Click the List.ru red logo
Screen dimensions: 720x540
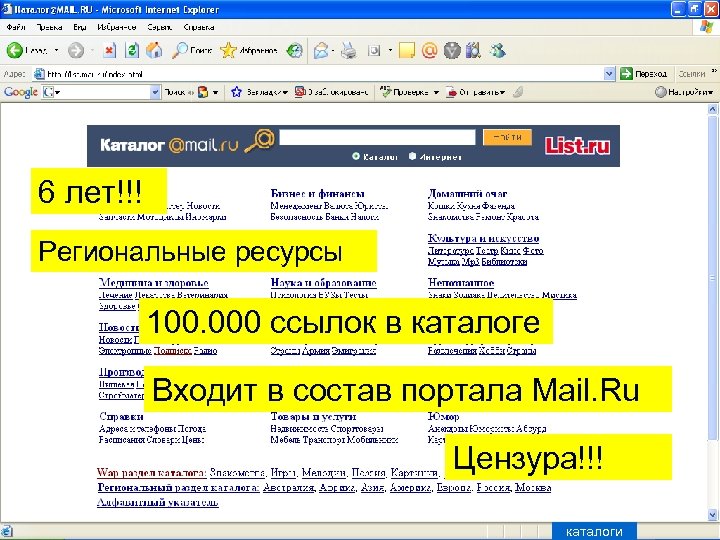click(x=577, y=146)
